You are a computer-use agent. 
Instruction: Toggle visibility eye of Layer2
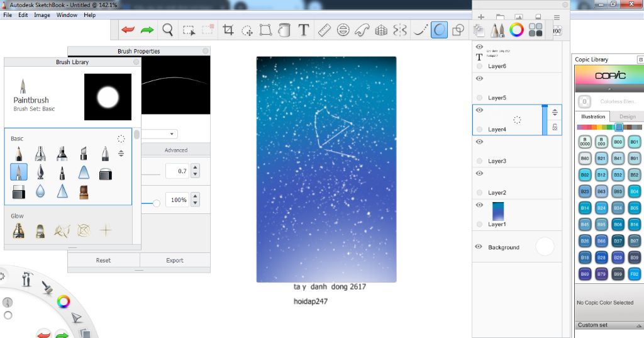pos(479,174)
